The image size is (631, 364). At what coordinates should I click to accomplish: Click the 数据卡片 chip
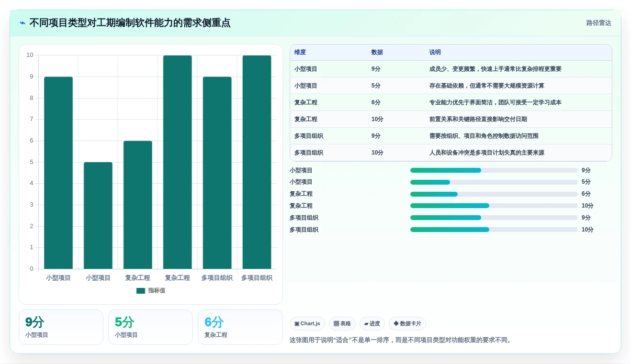pos(407,324)
